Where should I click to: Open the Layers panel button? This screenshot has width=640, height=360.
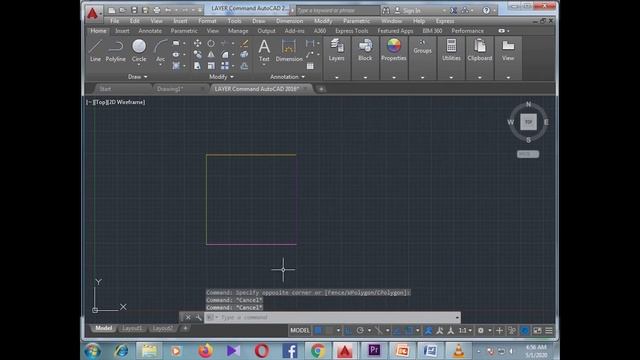point(337,50)
